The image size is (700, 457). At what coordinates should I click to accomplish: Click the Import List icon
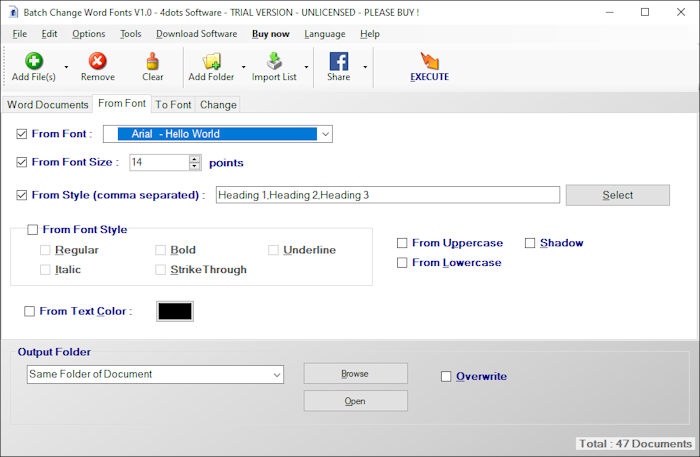[x=274, y=61]
